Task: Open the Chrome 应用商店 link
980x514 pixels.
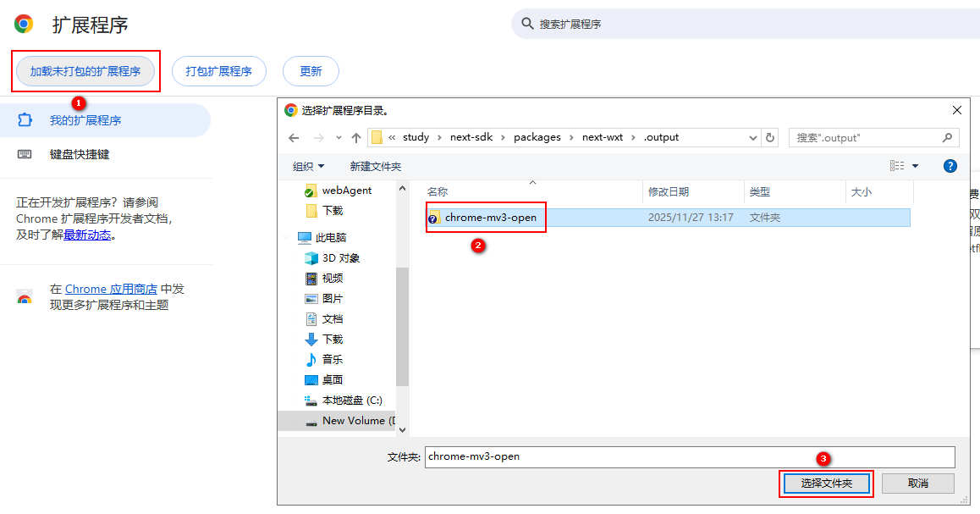Action: point(111,289)
